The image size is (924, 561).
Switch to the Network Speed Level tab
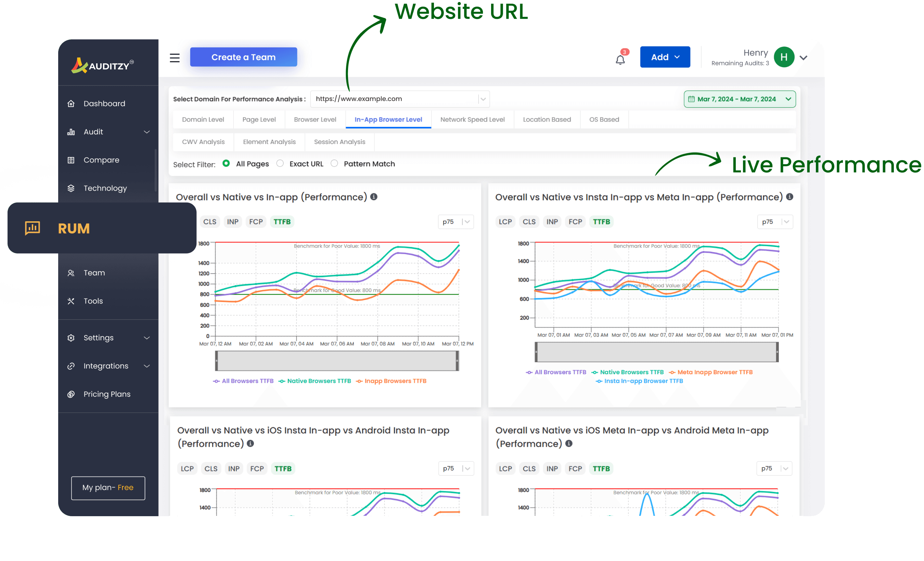coord(473,119)
